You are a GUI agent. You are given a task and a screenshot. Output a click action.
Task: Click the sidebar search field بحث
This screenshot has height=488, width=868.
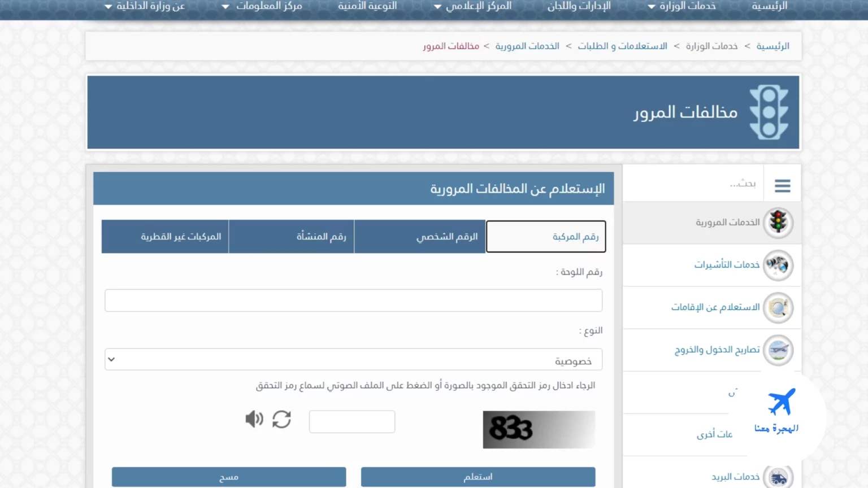(693, 184)
